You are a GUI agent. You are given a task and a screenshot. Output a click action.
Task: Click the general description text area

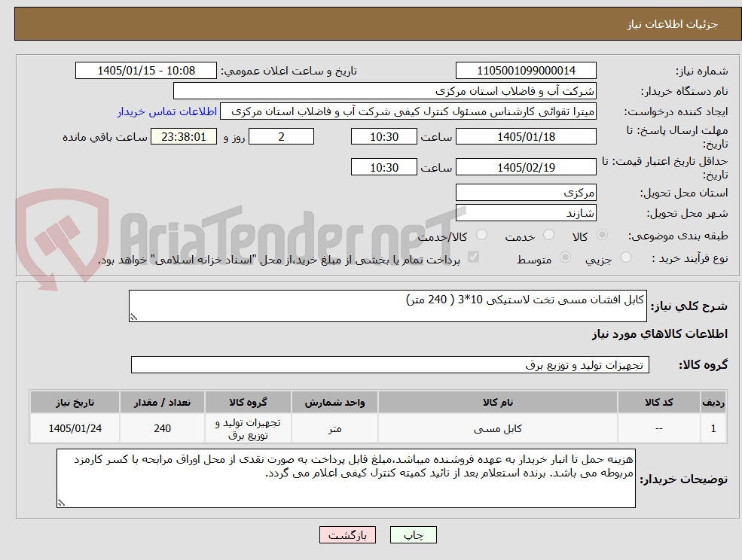pyautogui.click(x=387, y=306)
